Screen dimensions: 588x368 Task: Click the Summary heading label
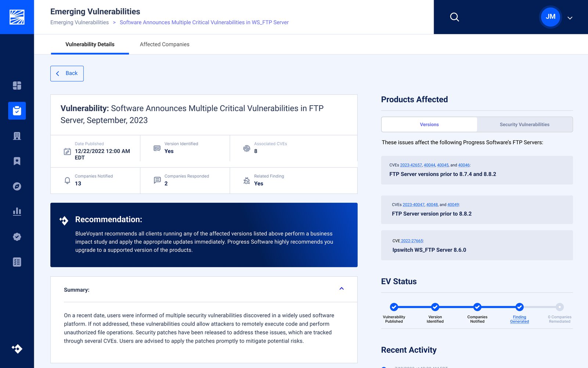tap(76, 290)
